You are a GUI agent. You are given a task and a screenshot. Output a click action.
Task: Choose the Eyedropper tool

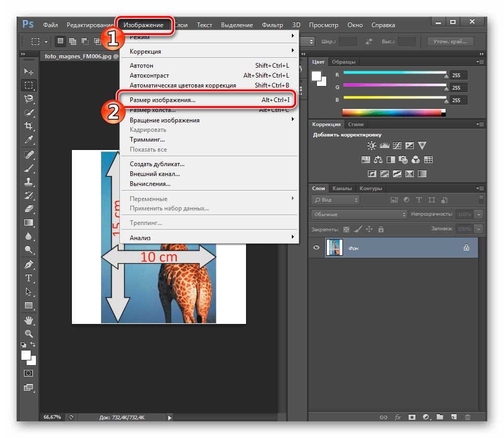point(29,139)
